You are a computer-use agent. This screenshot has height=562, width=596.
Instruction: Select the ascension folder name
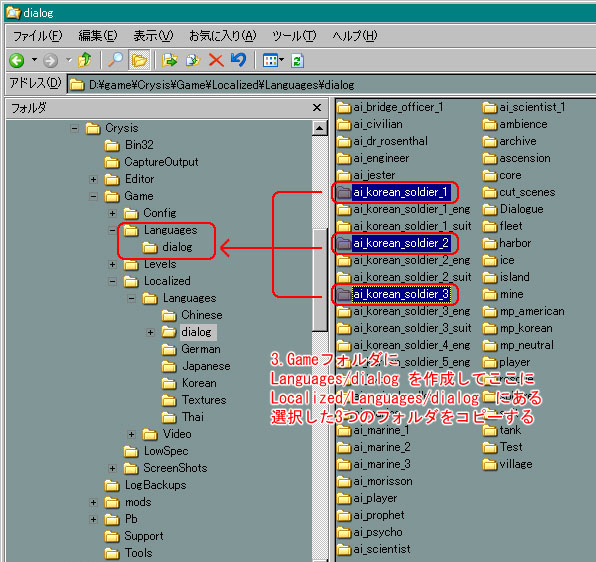click(x=525, y=158)
